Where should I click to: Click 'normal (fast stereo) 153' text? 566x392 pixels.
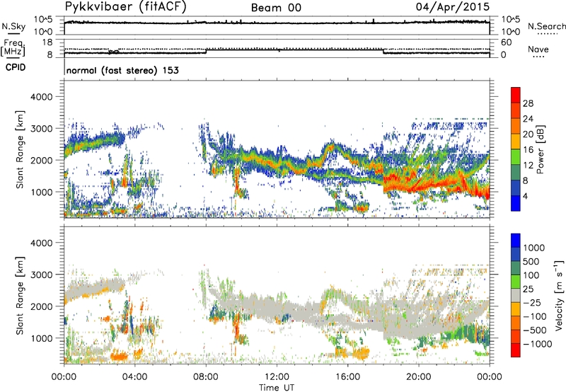click(x=122, y=70)
